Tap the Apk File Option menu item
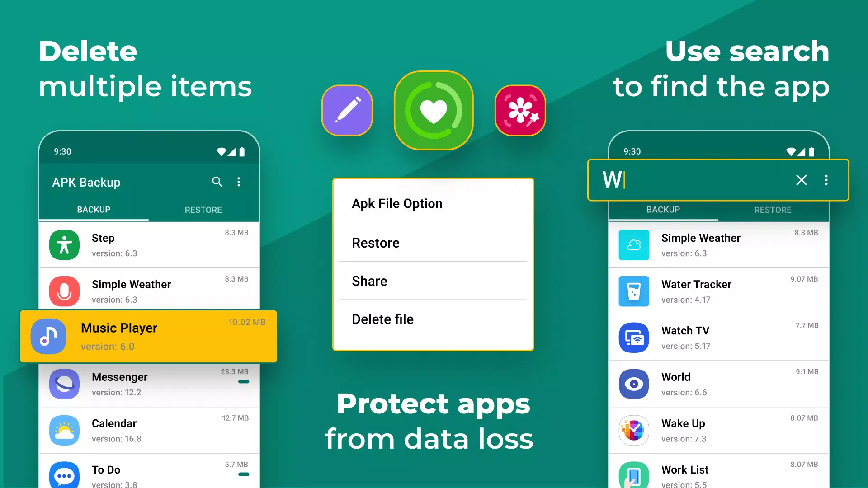 pos(396,203)
